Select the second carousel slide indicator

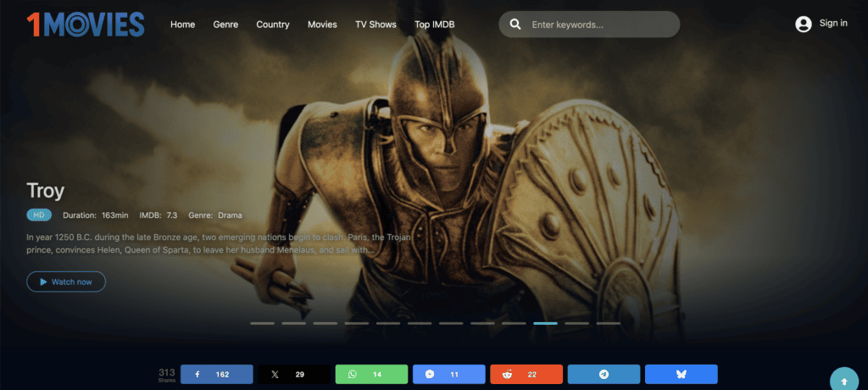click(x=294, y=323)
